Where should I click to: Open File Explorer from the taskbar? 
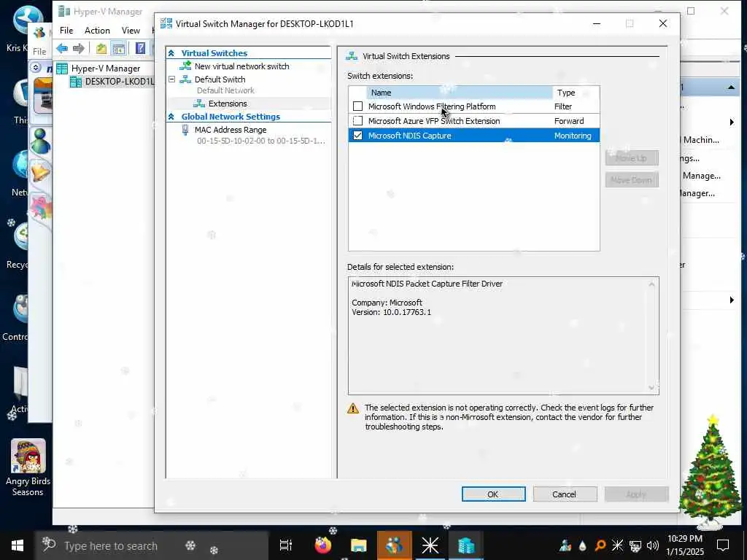tap(359, 545)
